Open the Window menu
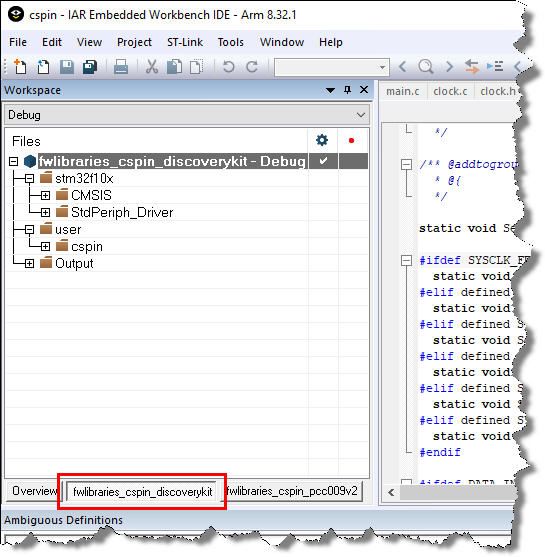545x557 pixels. click(282, 42)
